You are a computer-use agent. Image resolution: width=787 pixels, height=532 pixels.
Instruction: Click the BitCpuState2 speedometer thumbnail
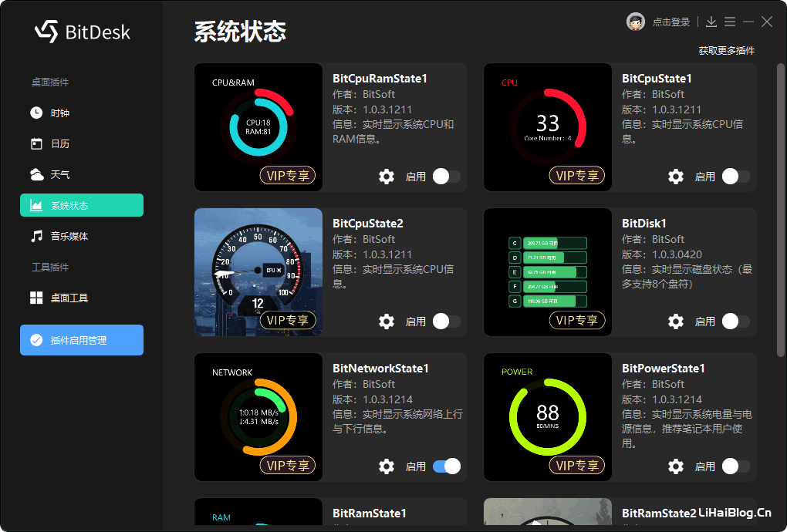[258, 272]
